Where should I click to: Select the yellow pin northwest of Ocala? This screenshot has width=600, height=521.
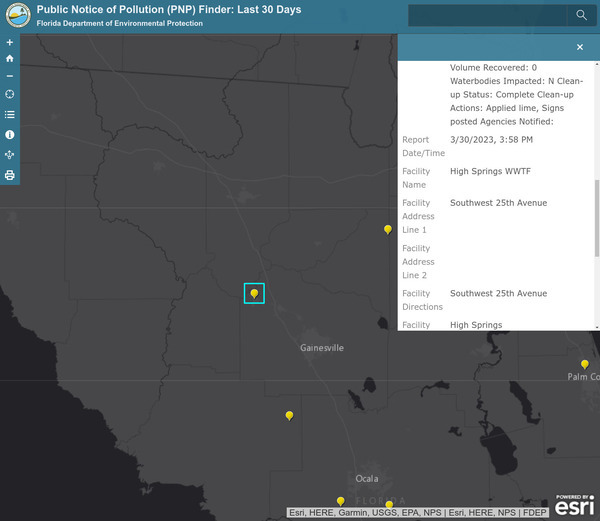point(289,416)
